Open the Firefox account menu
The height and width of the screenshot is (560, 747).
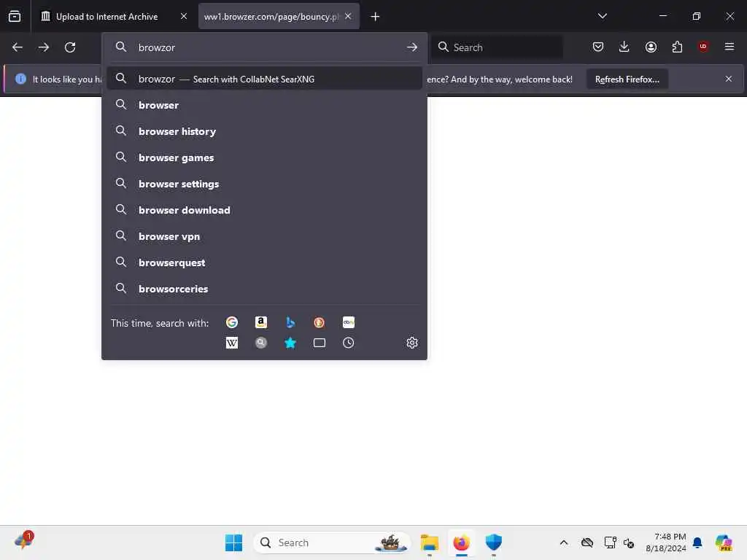651,47
